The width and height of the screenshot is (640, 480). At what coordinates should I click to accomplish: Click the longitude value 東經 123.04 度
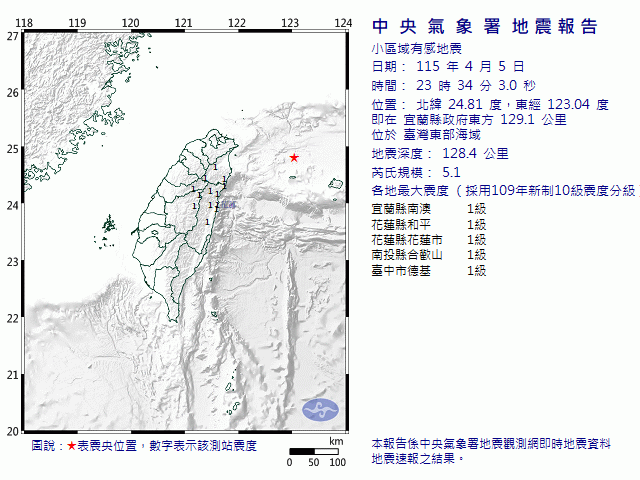coord(562,104)
